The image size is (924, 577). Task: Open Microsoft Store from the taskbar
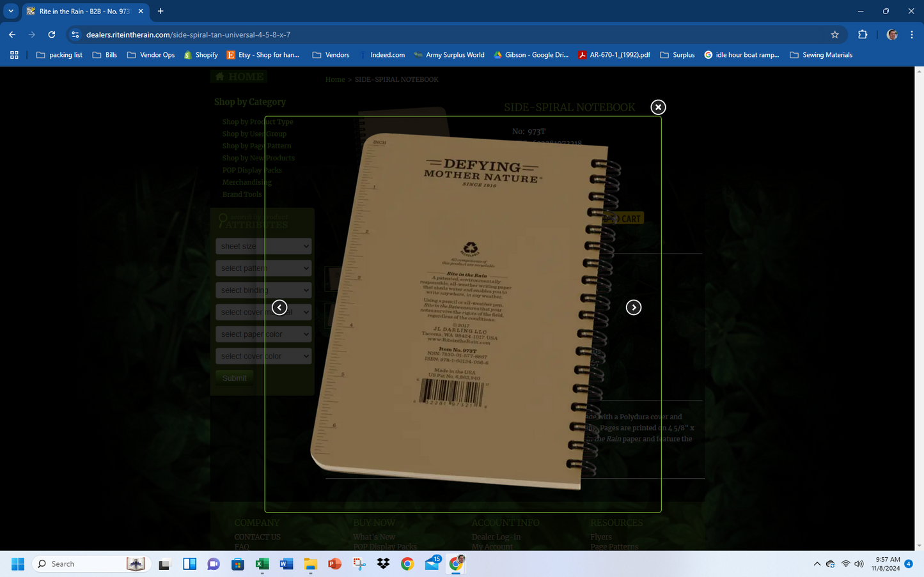[x=238, y=564]
